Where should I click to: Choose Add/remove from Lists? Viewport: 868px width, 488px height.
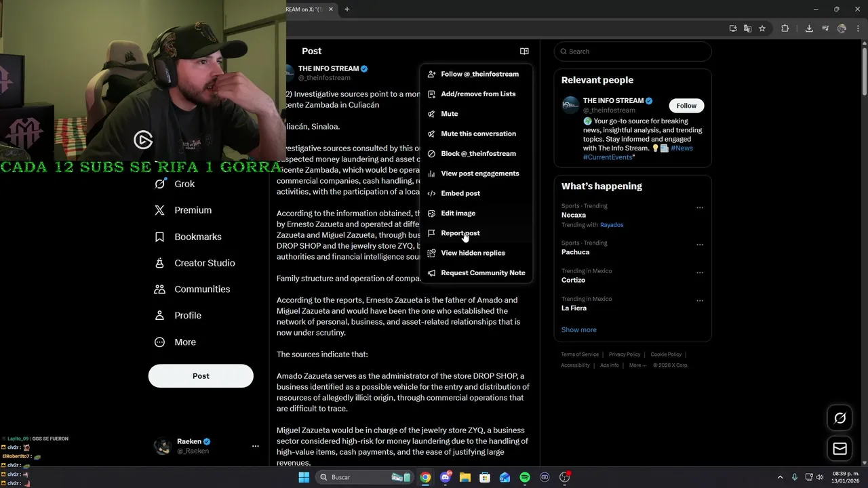476,94
